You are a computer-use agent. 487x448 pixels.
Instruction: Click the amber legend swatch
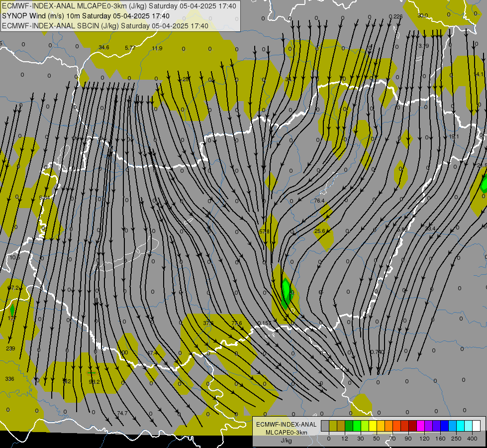coord(381,426)
